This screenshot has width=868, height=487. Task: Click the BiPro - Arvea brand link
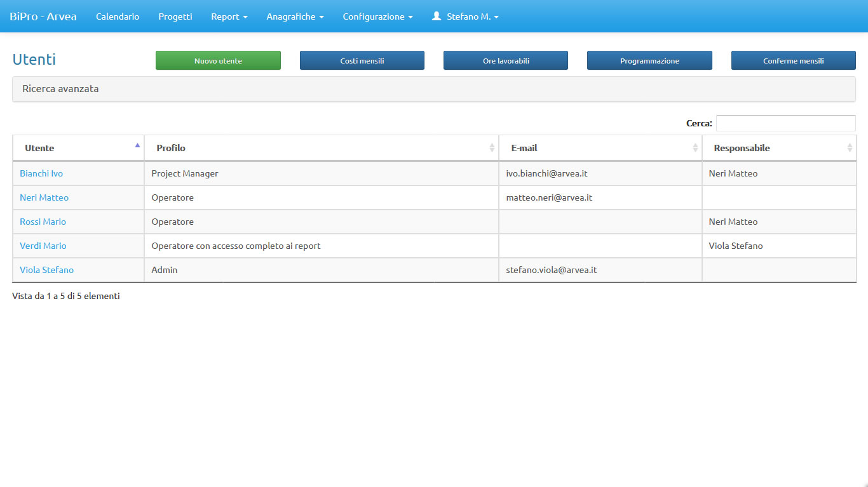pos(43,17)
